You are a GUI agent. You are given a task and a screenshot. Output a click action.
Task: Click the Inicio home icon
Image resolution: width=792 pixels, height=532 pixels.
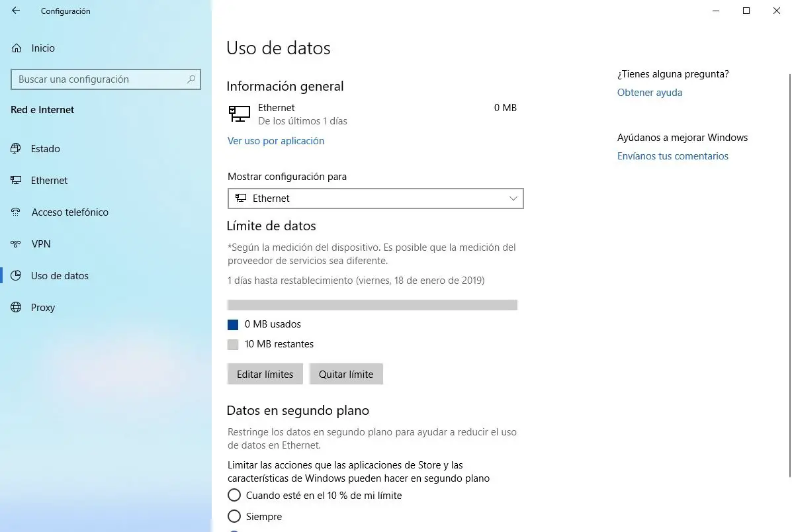click(17, 48)
